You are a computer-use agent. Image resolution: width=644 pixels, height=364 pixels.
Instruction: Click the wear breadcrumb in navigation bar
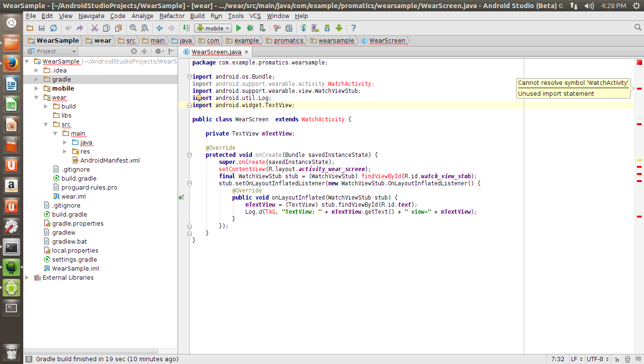coord(98,41)
